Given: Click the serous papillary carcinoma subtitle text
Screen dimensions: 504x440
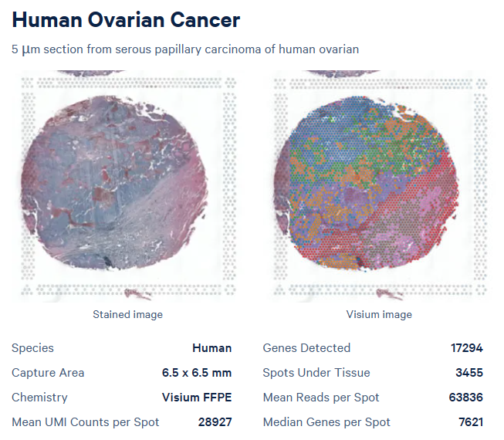Looking at the screenshot, I should 185,49.
